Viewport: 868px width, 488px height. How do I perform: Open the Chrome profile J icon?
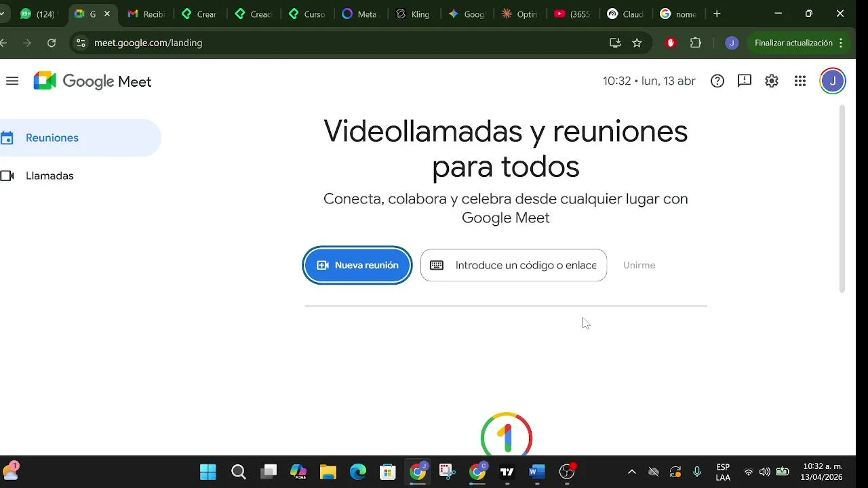coord(732,43)
